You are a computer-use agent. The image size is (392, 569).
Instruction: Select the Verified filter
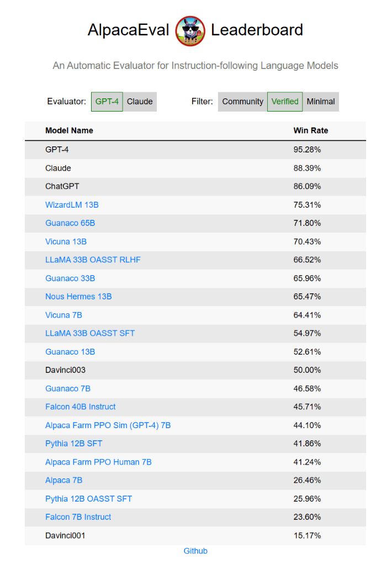point(285,102)
